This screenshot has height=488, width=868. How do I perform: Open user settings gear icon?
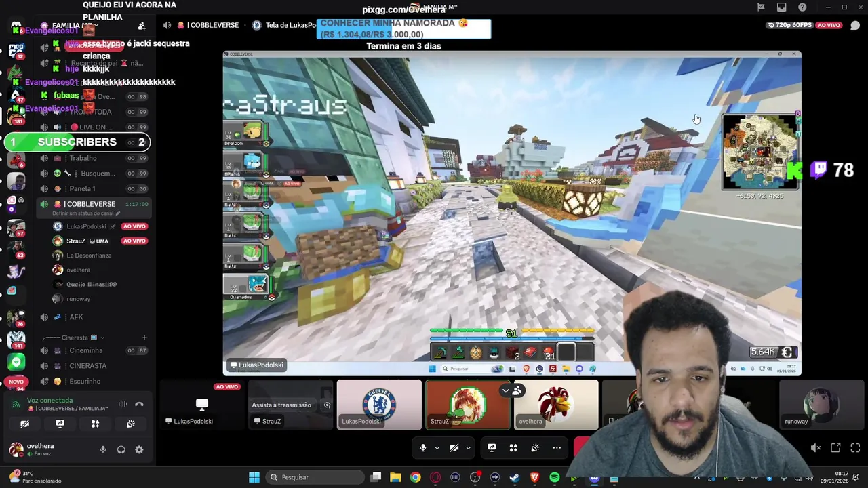[139, 449]
